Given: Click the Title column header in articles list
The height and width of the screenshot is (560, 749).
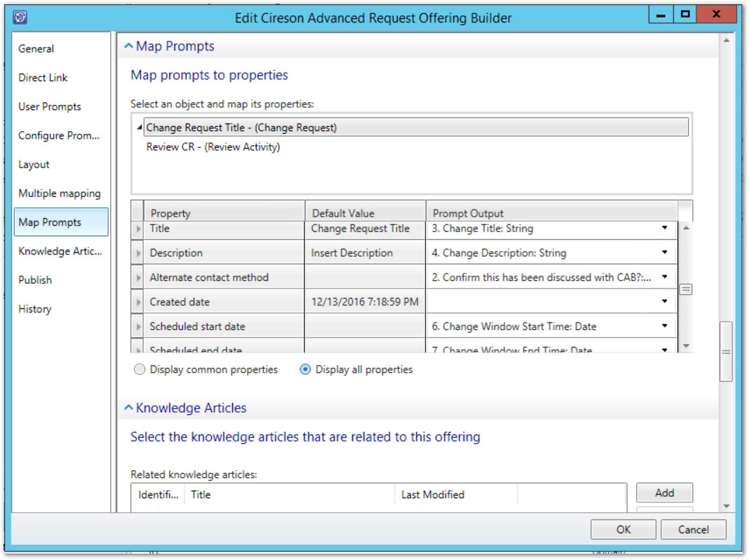Looking at the screenshot, I should point(289,495).
